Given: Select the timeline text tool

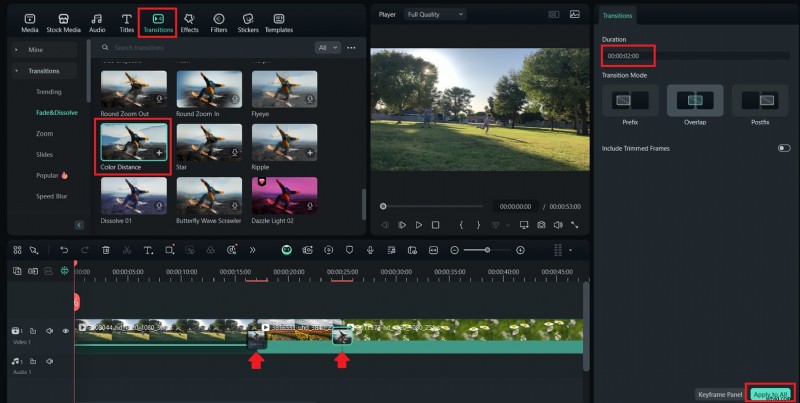Looking at the screenshot, I should (x=148, y=250).
